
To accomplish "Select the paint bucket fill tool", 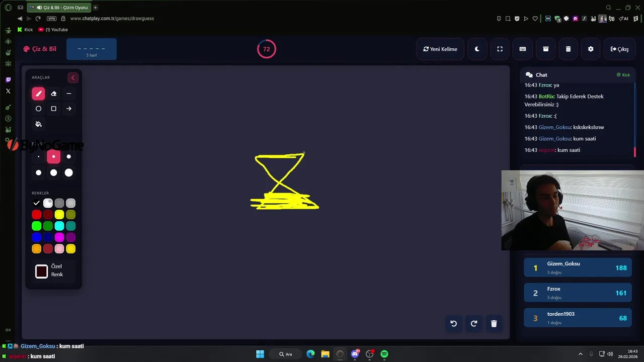I will (38, 124).
